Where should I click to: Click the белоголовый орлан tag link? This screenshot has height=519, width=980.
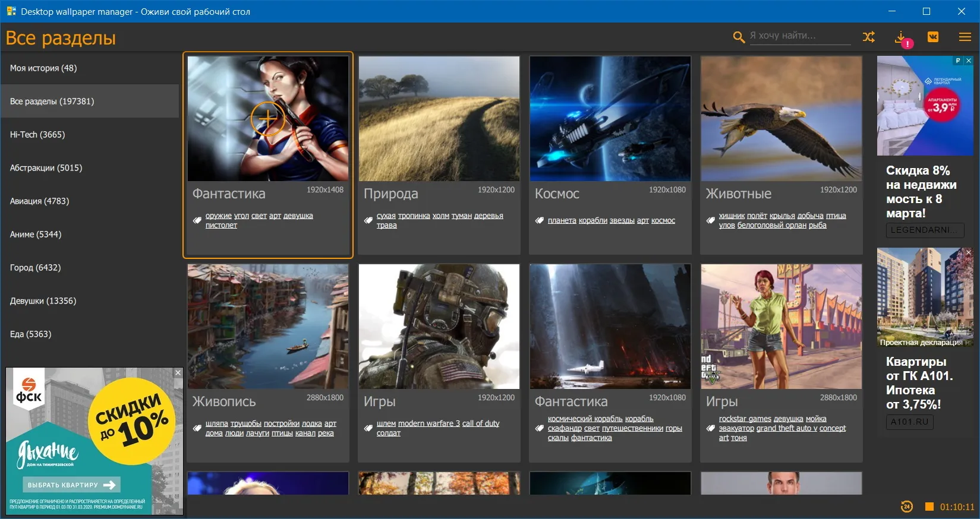[x=772, y=225]
